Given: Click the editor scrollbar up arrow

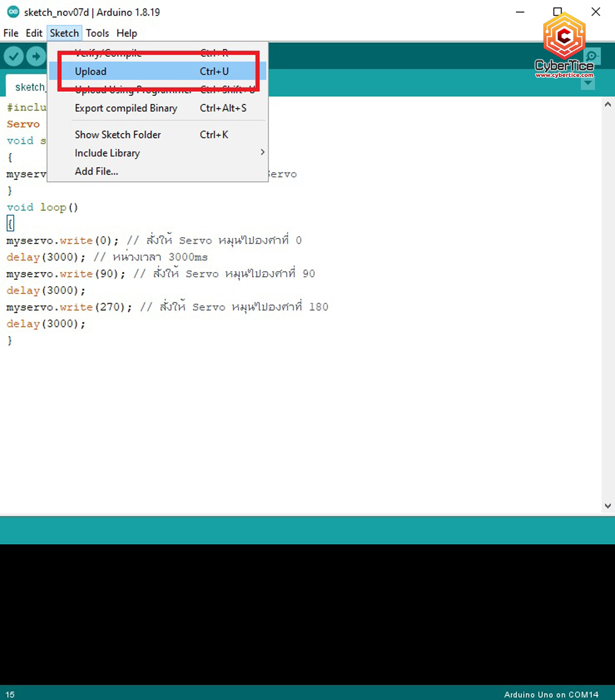Looking at the screenshot, I should pos(608,105).
